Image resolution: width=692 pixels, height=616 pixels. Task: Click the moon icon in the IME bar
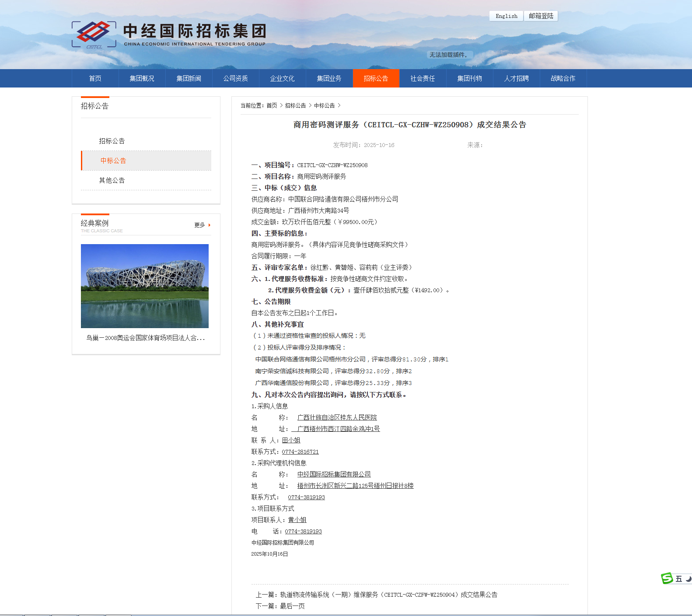688,579
